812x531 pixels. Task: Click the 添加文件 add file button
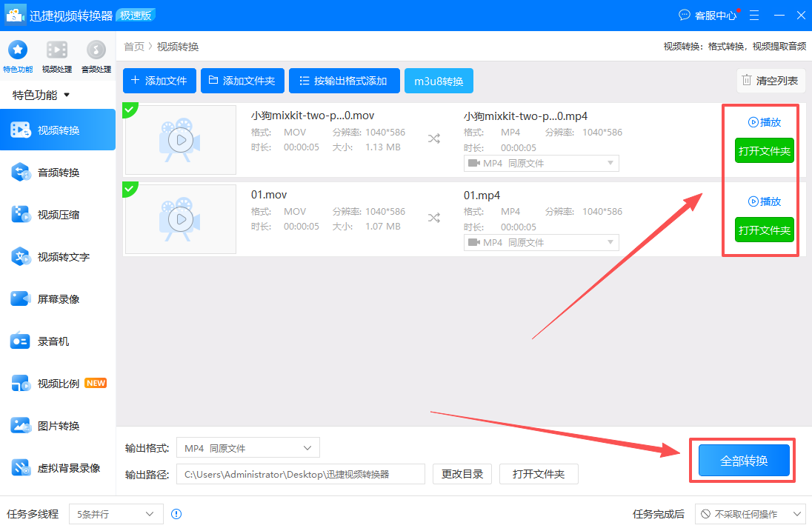pyautogui.click(x=159, y=81)
